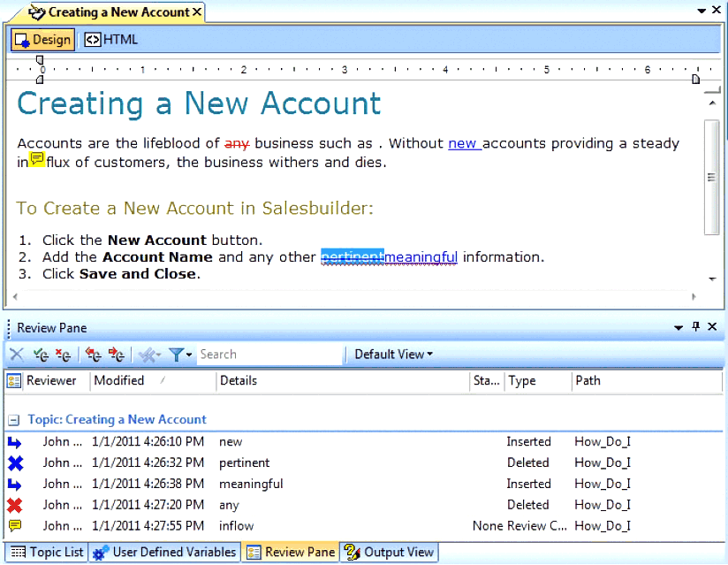Viewport: 728px width, 565px height.
Task: Collapse the 'Topic: Creating a New Account' group
Action: click(x=13, y=420)
